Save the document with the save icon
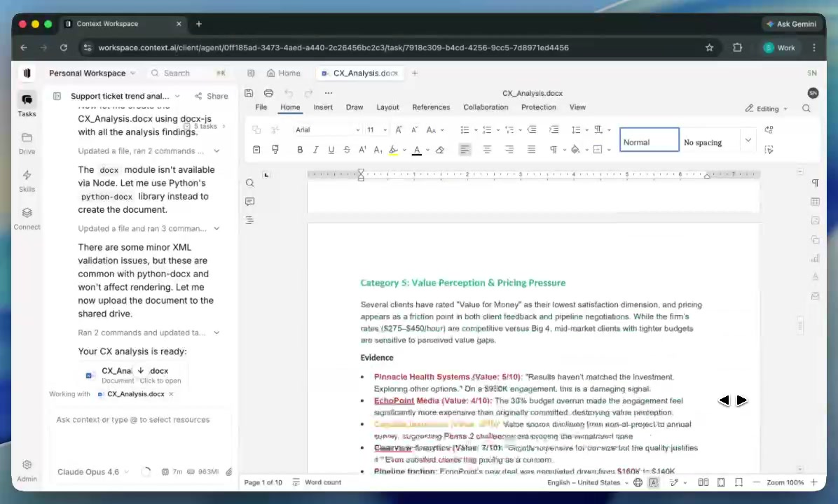838x504 pixels. click(249, 93)
